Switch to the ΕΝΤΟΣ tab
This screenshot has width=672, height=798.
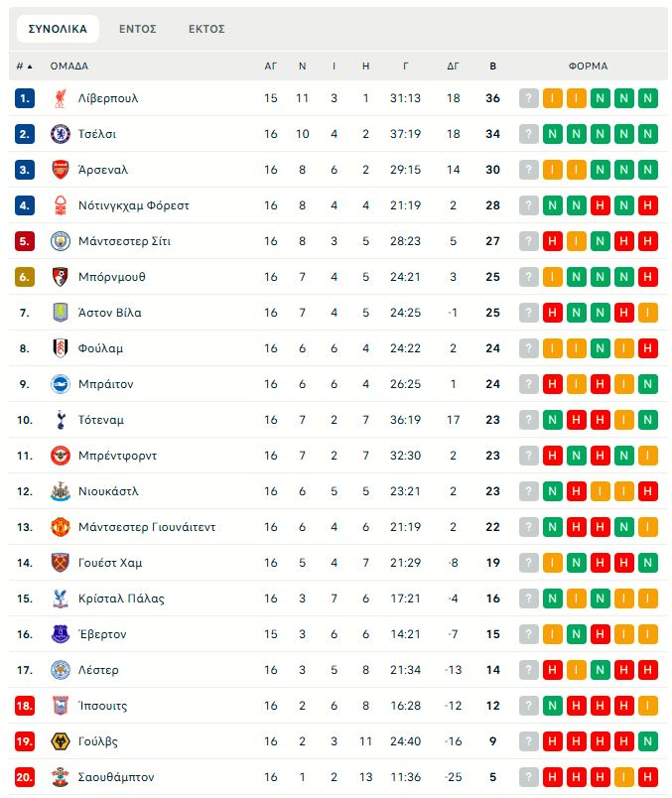coord(138,29)
